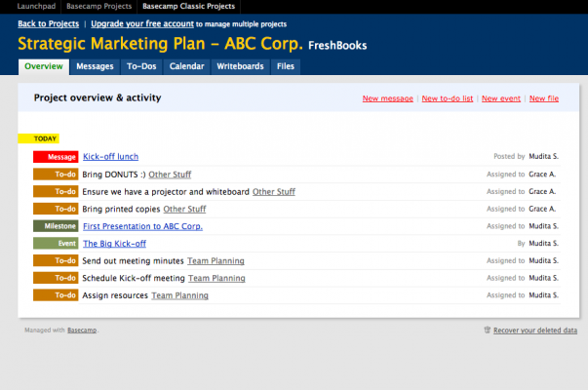
Task: Click To-do badge beside Assign resources
Action: coord(56,295)
